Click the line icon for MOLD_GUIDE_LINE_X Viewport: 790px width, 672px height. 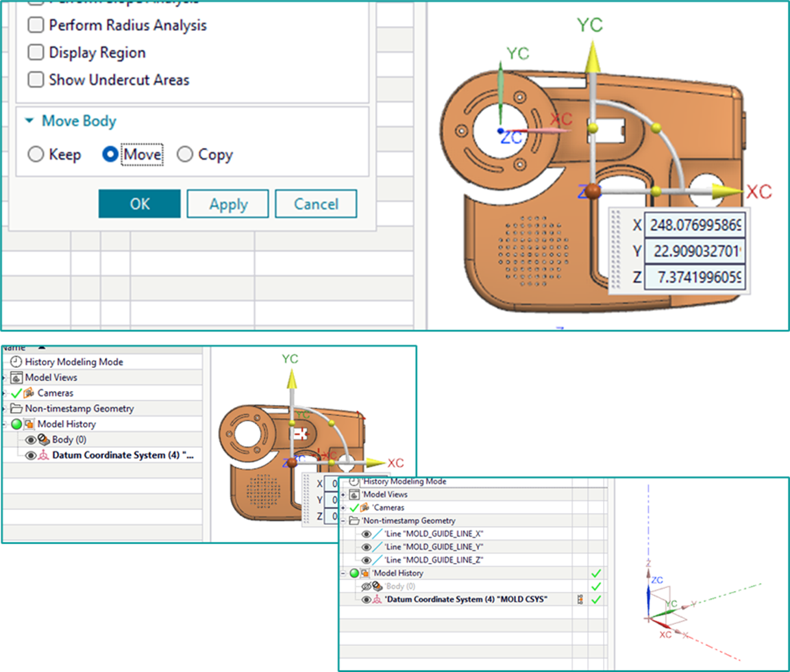tap(378, 534)
